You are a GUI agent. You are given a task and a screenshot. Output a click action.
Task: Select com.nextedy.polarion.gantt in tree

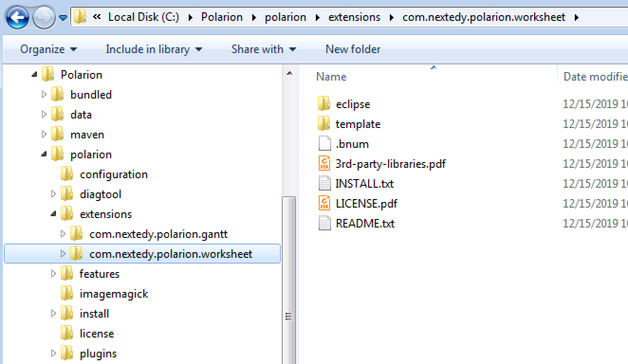point(158,234)
